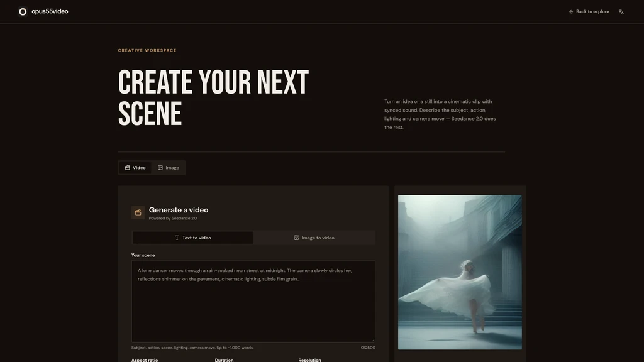This screenshot has height=362, width=644.
Task: Click the 0/2500 character counter
Action: click(x=368, y=348)
